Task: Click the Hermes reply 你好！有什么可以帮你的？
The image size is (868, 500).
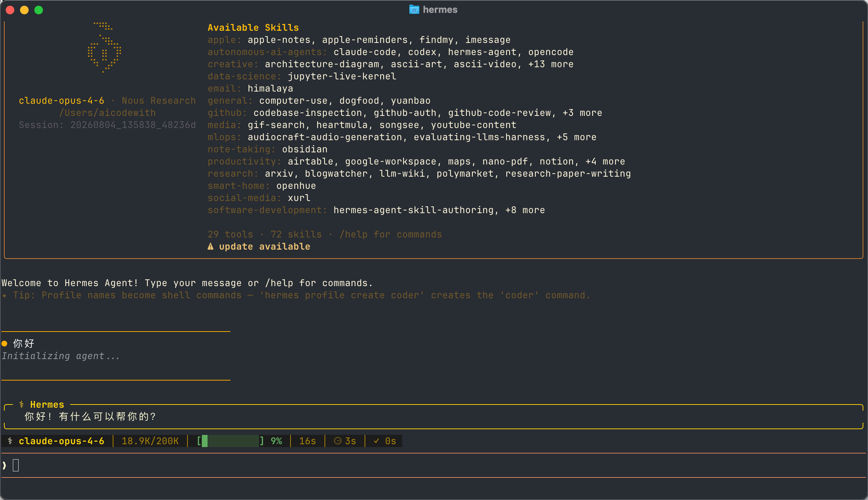Action: coord(90,417)
